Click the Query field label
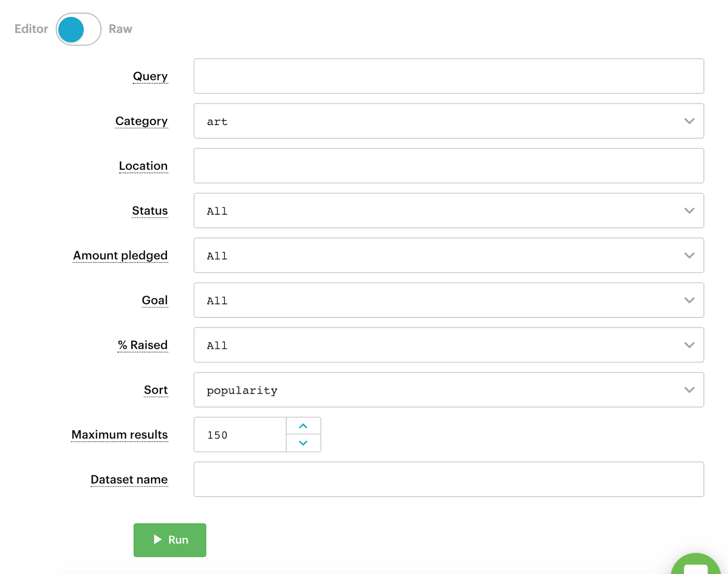The width and height of the screenshot is (728, 574). tap(150, 76)
